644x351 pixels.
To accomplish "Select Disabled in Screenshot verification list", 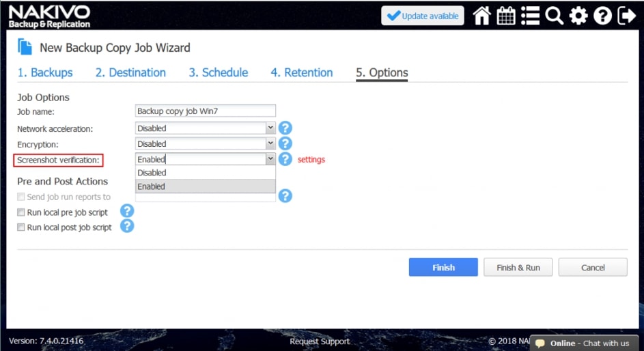I will click(x=205, y=173).
